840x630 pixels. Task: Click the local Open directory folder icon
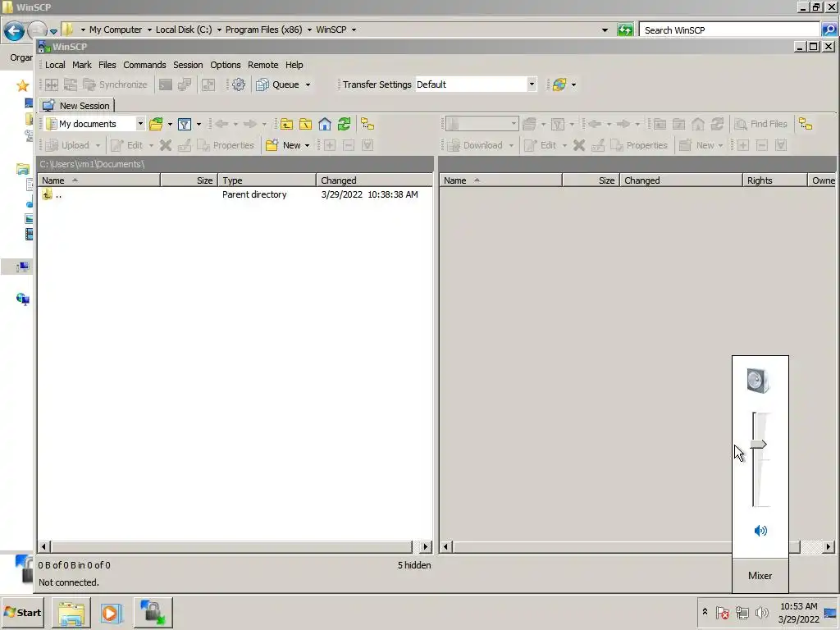(x=156, y=125)
